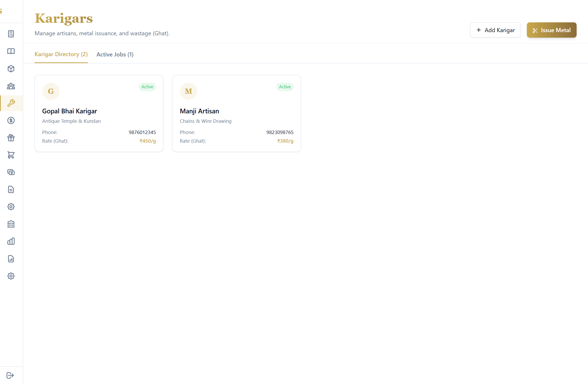Click Active badge on Gopal Bhai card

pos(147,87)
